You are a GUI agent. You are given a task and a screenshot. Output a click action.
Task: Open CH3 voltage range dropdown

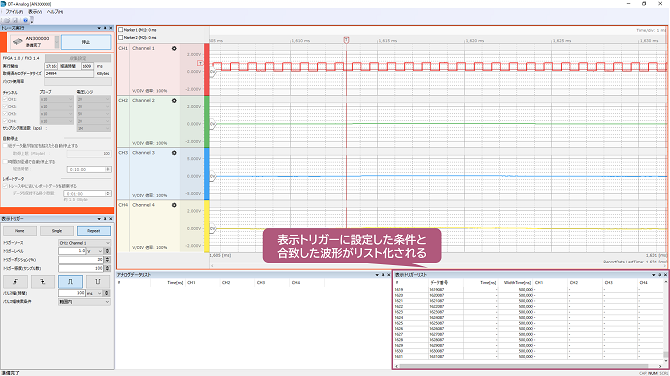click(94, 114)
